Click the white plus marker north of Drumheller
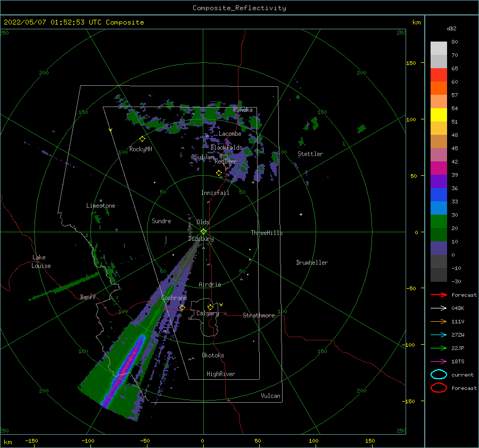Viewport: 479px width, 448px height. 301,214
